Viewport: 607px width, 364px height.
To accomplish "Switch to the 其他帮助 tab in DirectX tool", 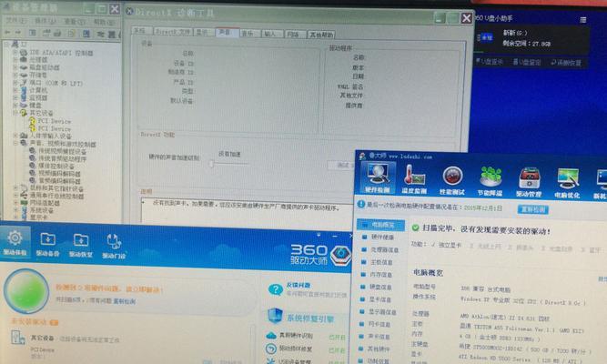I will [x=321, y=35].
